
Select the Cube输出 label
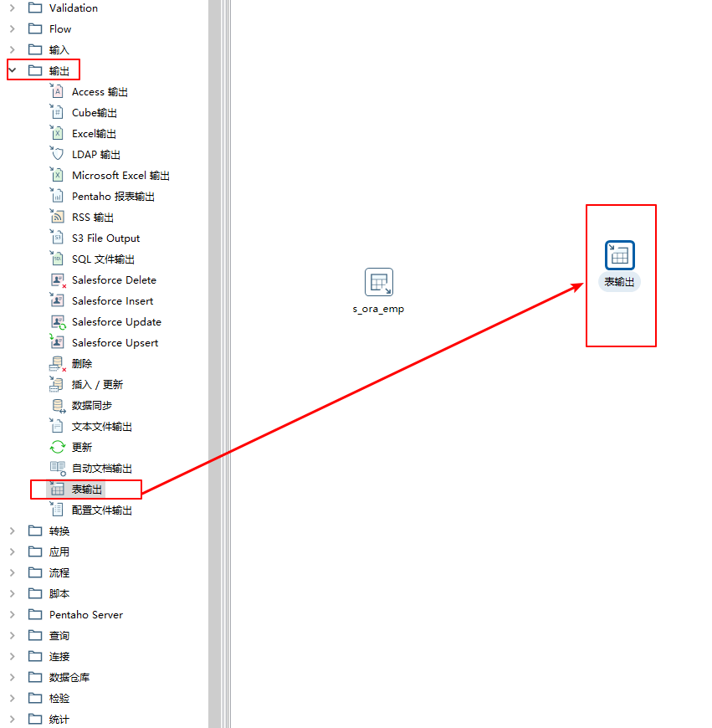click(95, 113)
